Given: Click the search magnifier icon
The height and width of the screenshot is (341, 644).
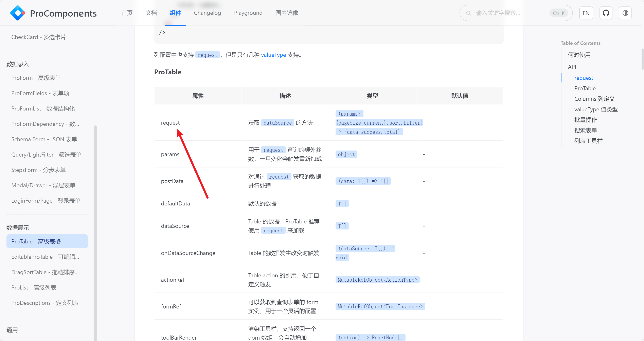Looking at the screenshot, I should tap(469, 13).
